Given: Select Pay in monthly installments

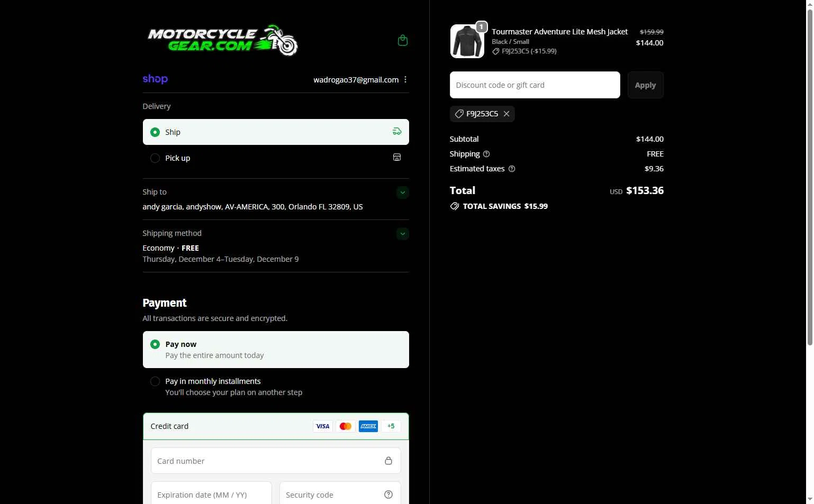Looking at the screenshot, I should (x=276, y=387).
